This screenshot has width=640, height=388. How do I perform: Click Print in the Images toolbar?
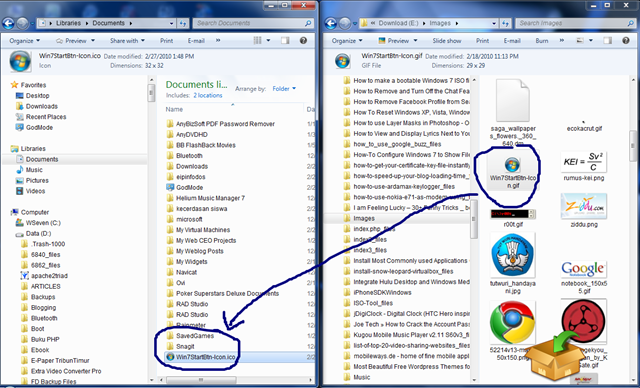coord(482,41)
